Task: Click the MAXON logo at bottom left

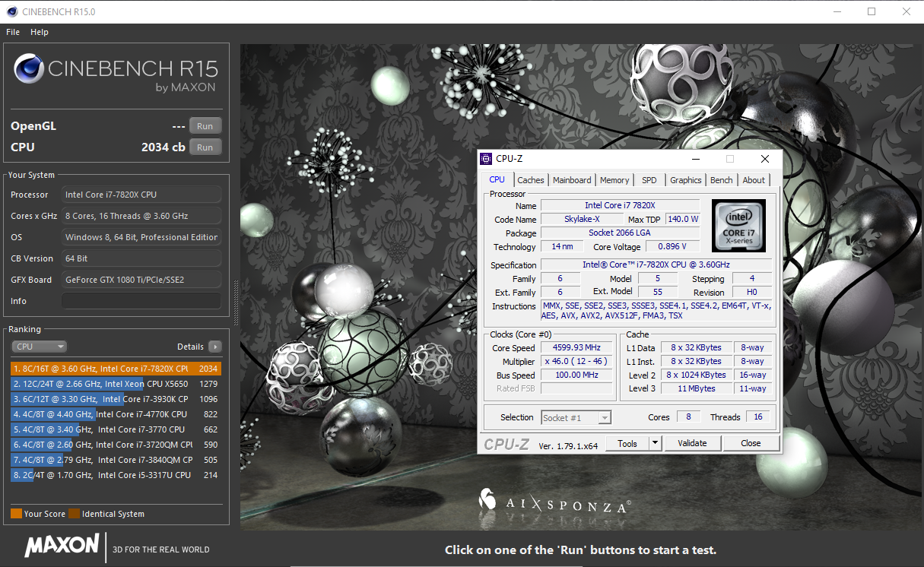Action: click(62, 546)
